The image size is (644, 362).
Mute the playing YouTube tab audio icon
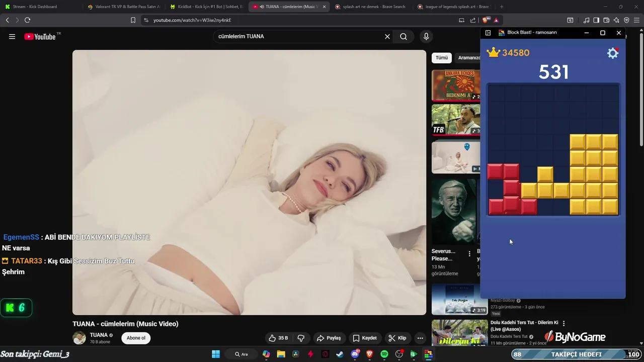point(262,7)
